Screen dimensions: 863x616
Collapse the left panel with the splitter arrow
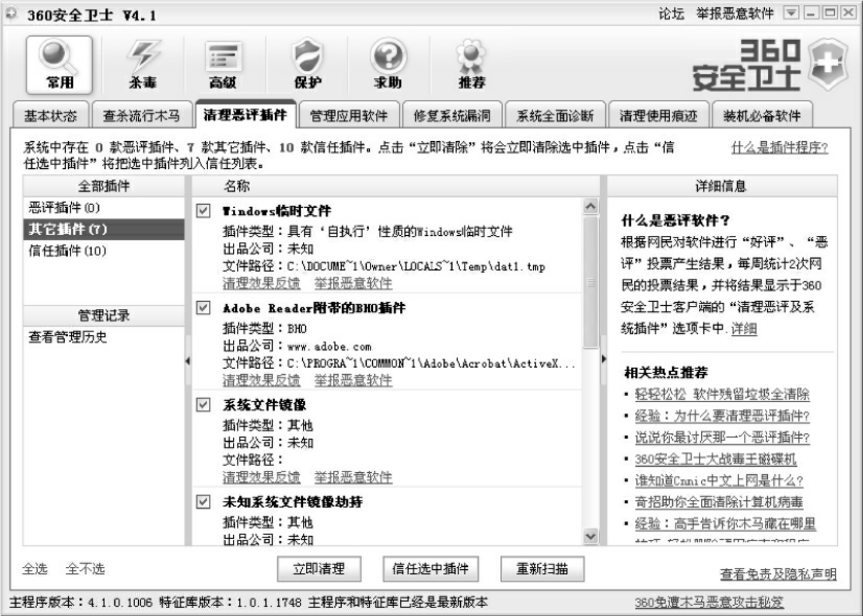(x=188, y=361)
